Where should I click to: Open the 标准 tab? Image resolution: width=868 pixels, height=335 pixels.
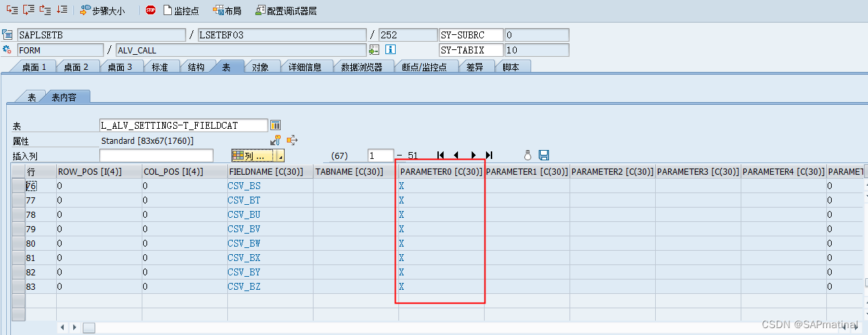159,67
